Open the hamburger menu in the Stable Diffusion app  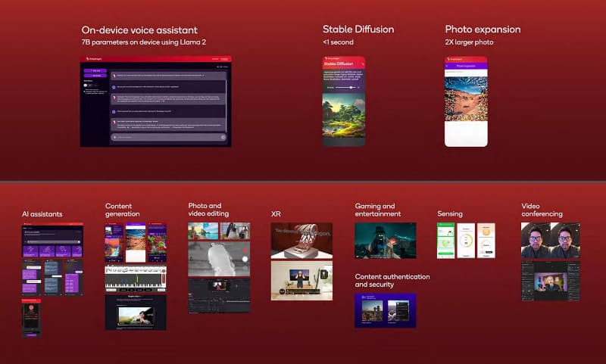[x=363, y=64]
